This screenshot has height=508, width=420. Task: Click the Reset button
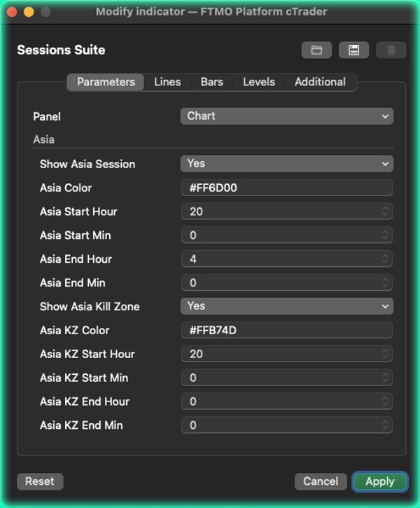[x=40, y=481]
